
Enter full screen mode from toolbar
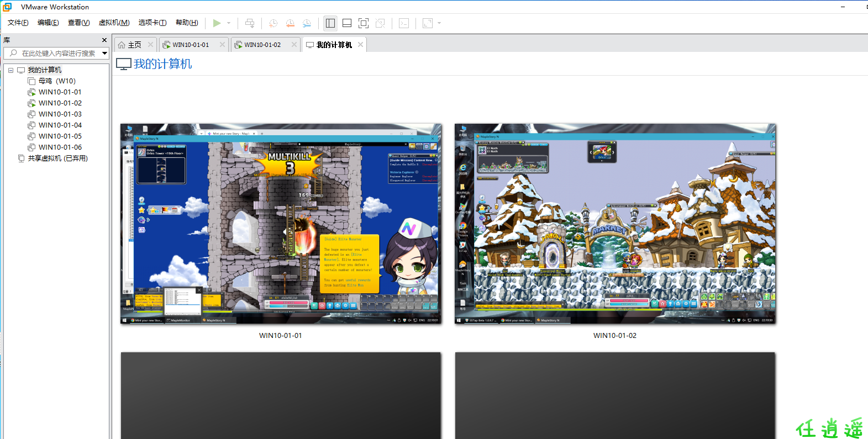[x=364, y=23]
